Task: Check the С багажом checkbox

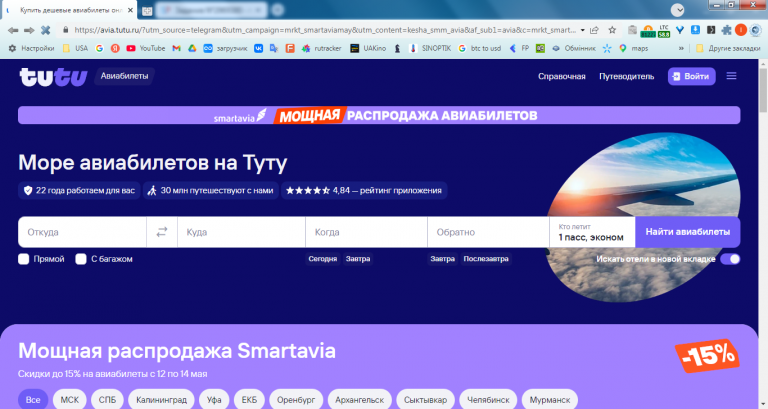Action: tap(81, 259)
